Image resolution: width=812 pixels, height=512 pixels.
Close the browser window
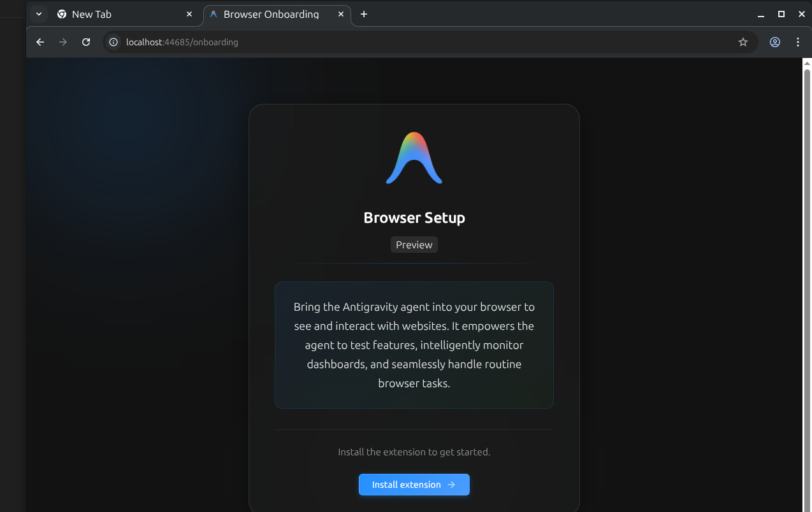pyautogui.click(x=802, y=14)
